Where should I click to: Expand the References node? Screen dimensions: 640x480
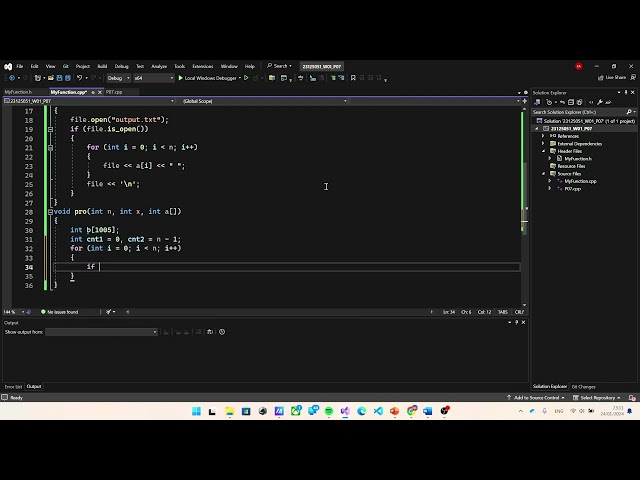543,136
